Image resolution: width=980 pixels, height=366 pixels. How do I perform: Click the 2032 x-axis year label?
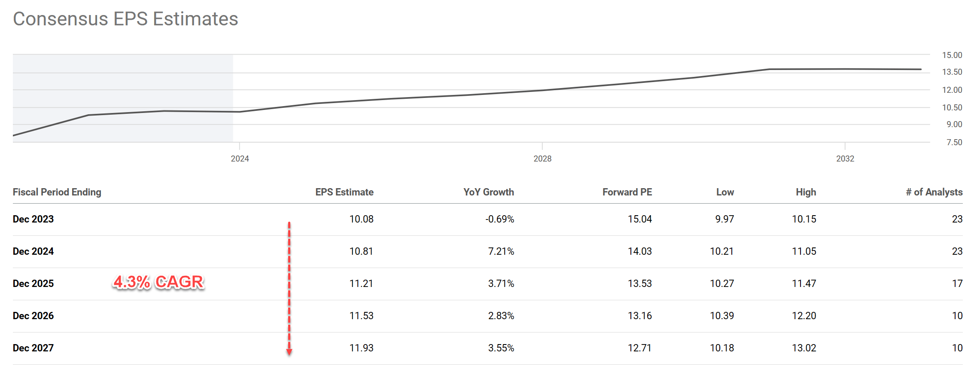pyautogui.click(x=845, y=159)
